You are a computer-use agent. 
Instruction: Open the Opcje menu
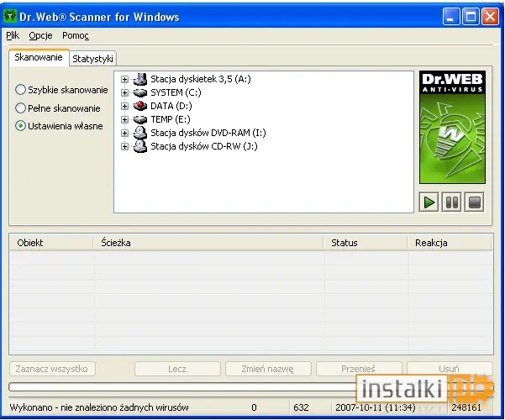pos(40,35)
